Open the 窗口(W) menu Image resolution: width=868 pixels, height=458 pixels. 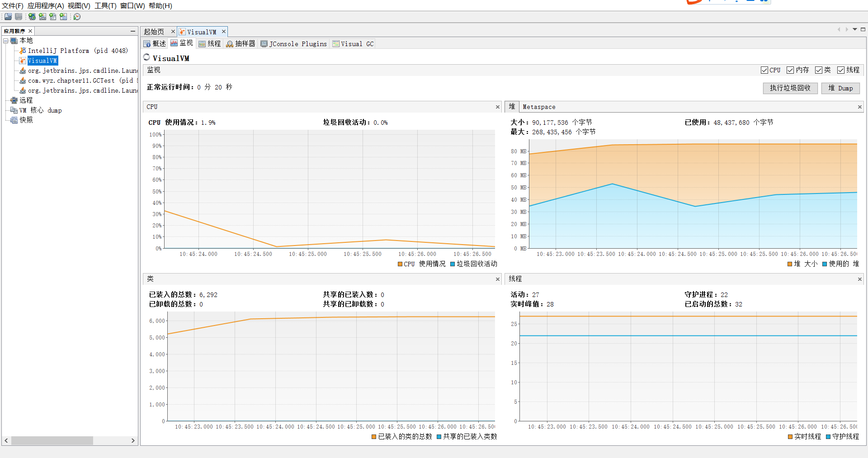pos(132,6)
